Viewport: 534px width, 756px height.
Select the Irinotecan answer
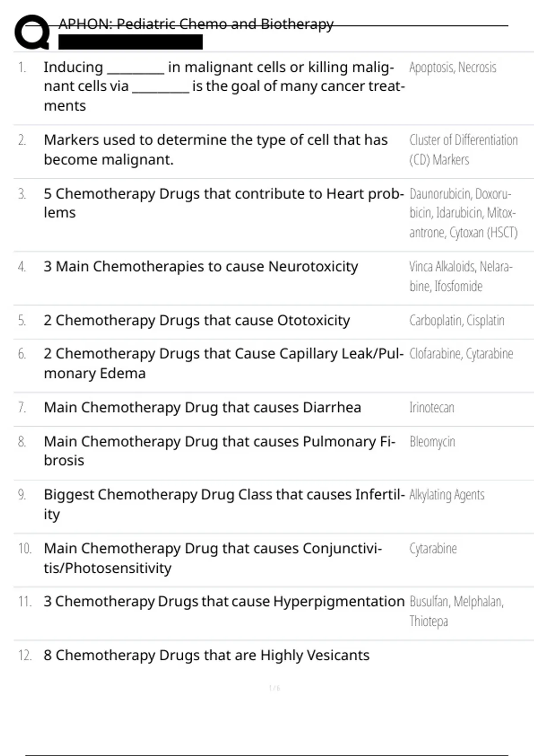432,408
